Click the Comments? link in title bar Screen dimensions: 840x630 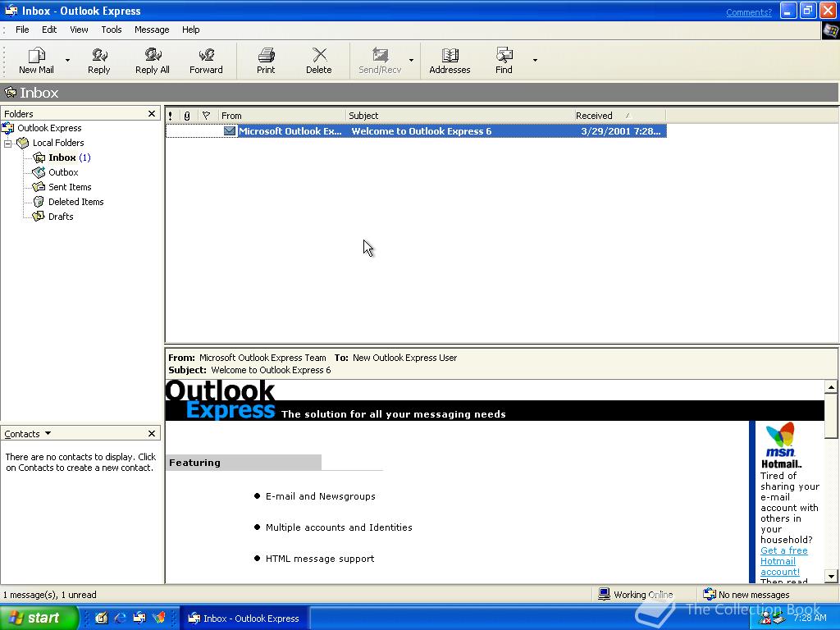coord(748,12)
